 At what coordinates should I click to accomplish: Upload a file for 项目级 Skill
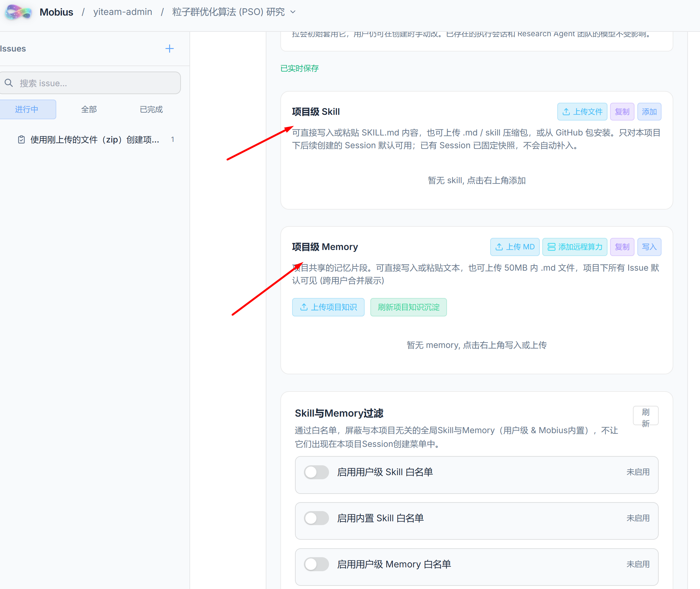(x=582, y=112)
